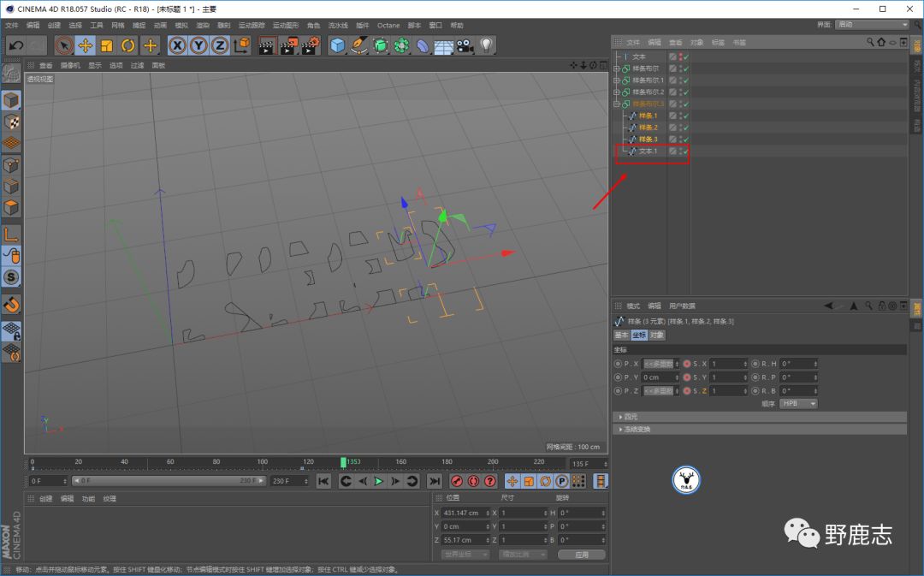Switch to the 对象 attribute tab
The height and width of the screenshot is (576, 924).
point(656,335)
